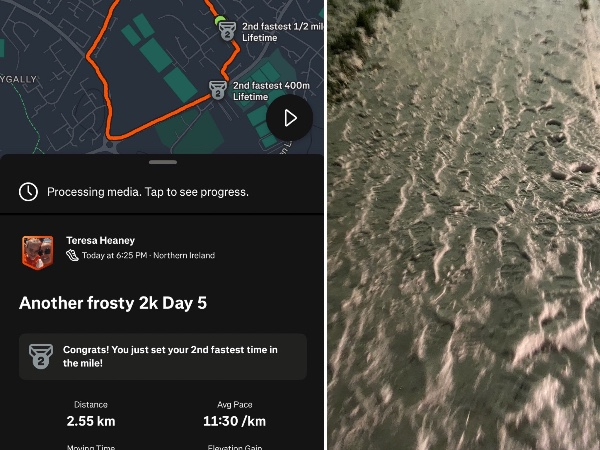Tap the 2nd fastest 1/2 mile medal icon

(227, 31)
